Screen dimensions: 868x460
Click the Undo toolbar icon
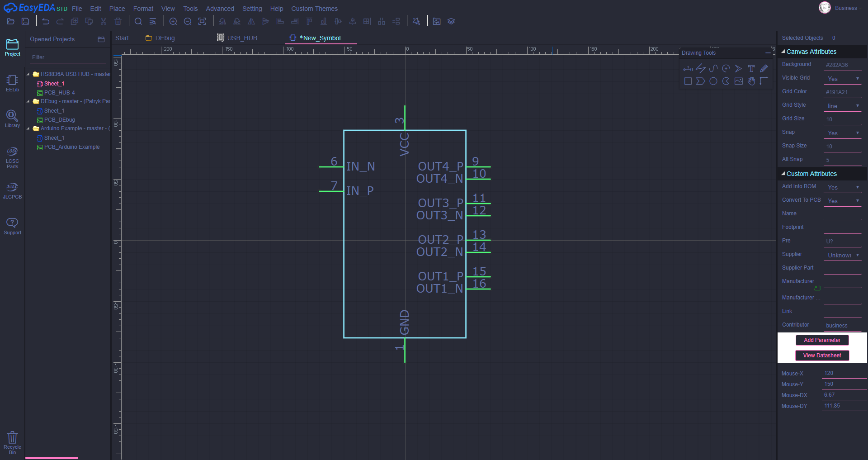click(x=46, y=21)
